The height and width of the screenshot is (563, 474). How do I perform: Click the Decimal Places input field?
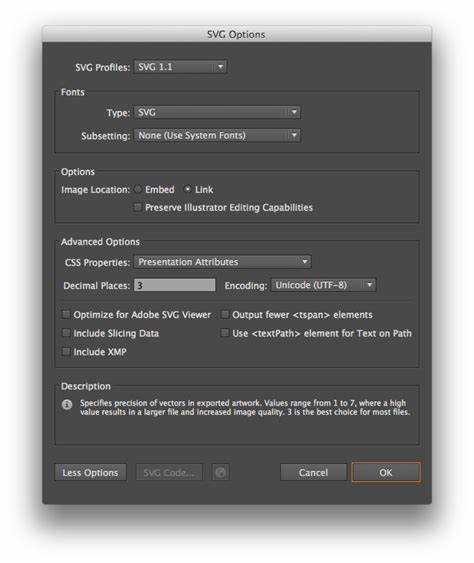tap(175, 285)
